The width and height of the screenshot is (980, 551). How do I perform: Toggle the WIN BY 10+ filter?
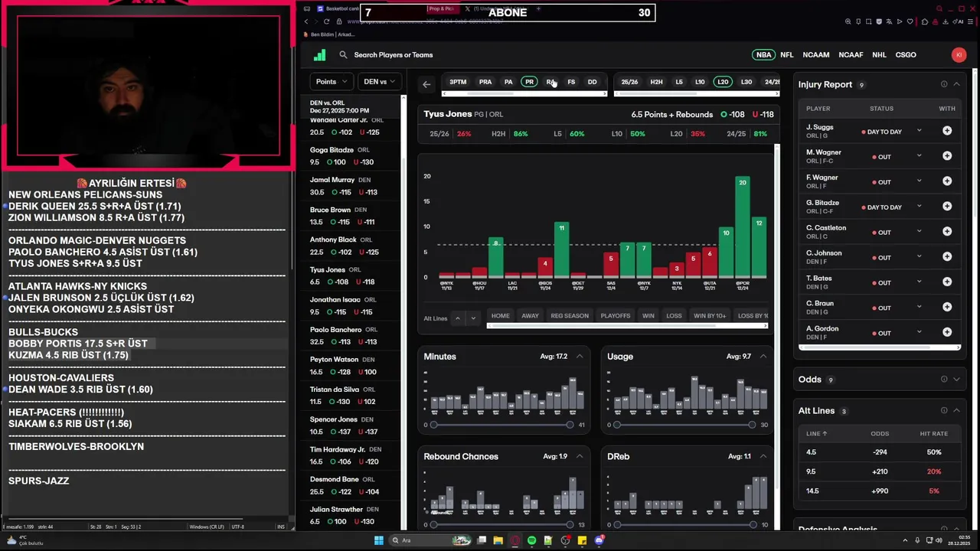(710, 315)
